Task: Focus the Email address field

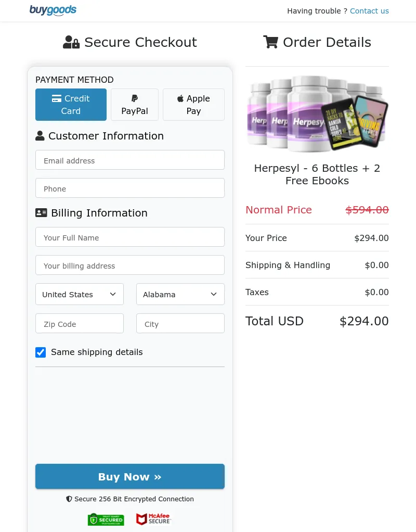Action: click(x=130, y=160)
